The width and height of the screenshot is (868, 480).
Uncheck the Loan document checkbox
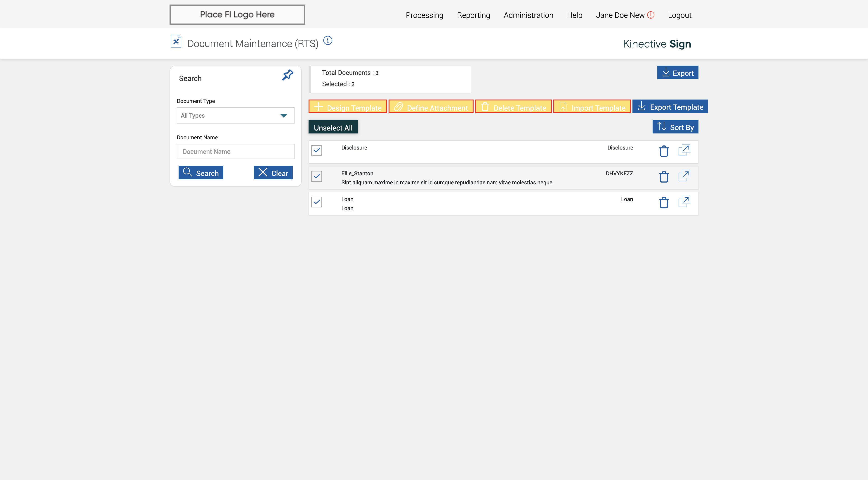click(316, 202)
